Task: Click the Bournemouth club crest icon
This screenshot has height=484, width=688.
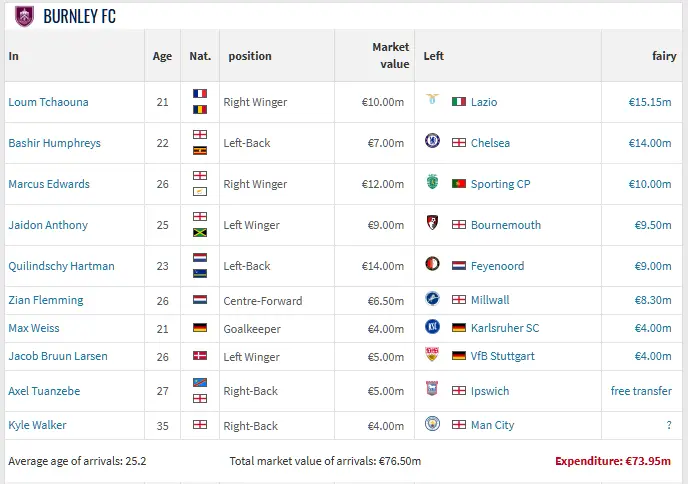Action: (432, 224)
